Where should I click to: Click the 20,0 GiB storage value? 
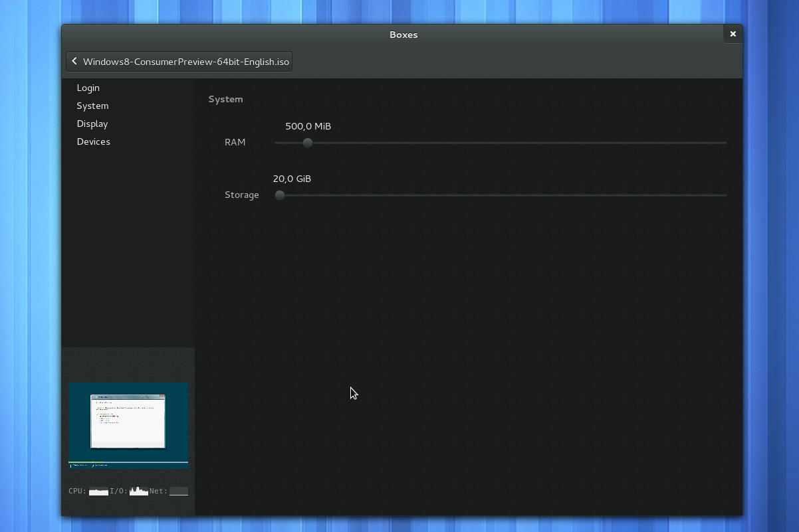click(292, 179)
